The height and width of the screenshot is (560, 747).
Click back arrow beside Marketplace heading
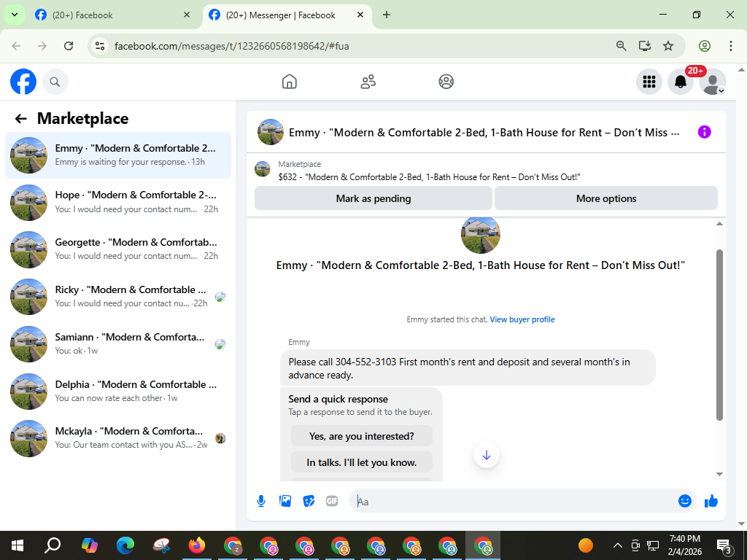20,119
